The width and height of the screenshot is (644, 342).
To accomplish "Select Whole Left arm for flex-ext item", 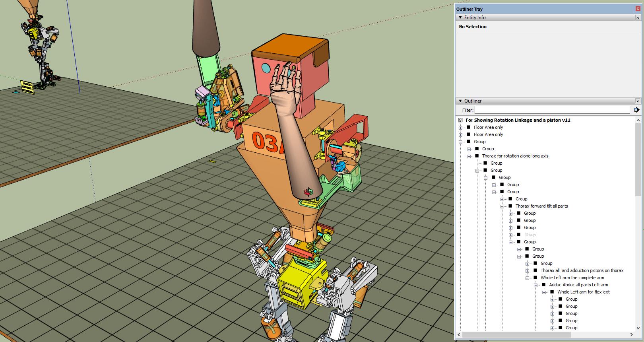I will coord(583,292).
